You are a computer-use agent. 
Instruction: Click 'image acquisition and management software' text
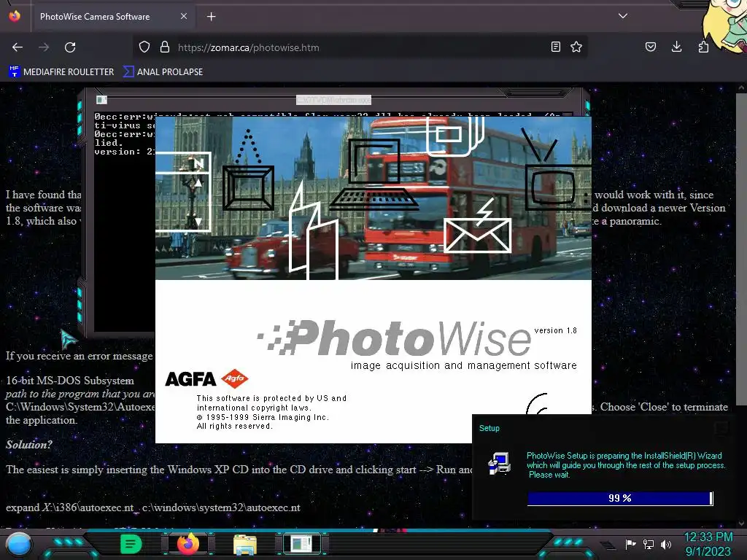[463, 365]
